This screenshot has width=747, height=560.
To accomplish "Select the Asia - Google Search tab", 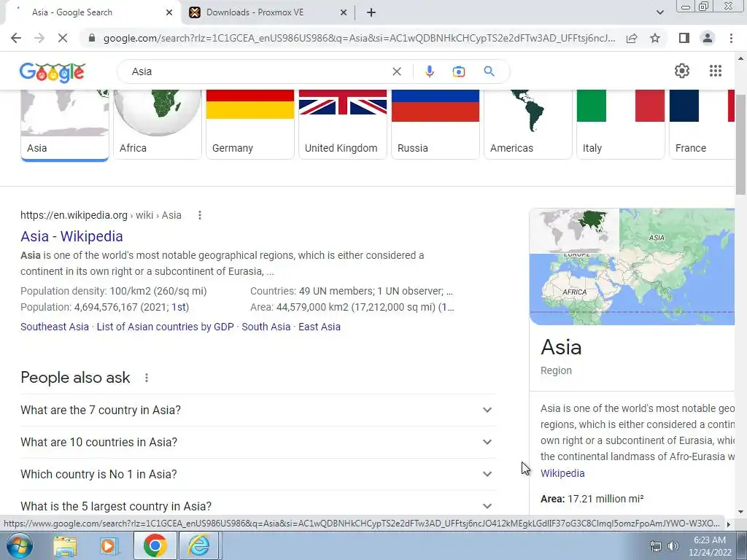I will click(72, 12).
